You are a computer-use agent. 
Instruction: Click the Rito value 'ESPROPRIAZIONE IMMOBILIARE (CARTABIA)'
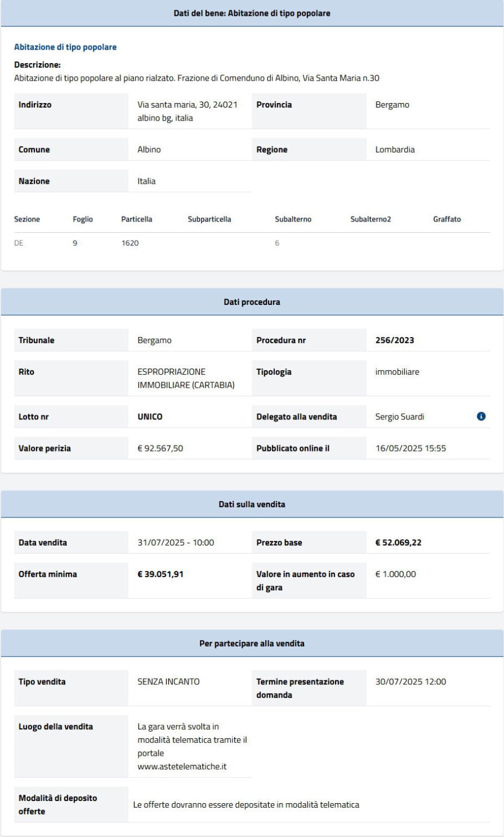click(x=186, y=379)
